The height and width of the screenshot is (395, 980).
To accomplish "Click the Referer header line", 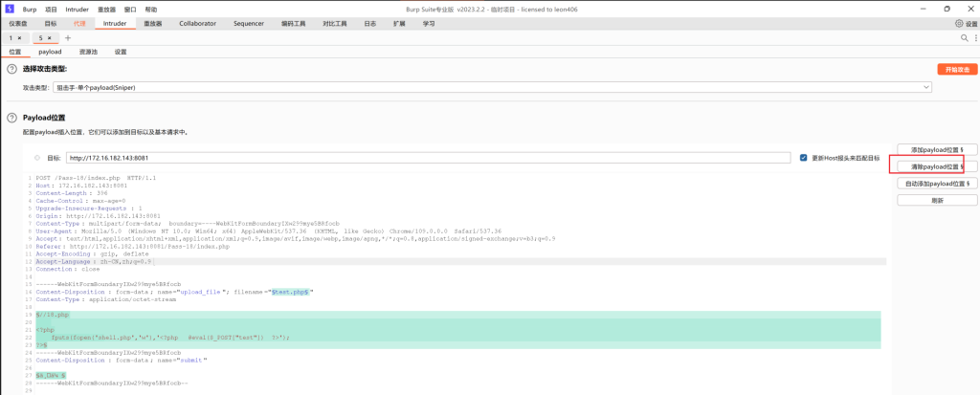I will tap(132, 246).
